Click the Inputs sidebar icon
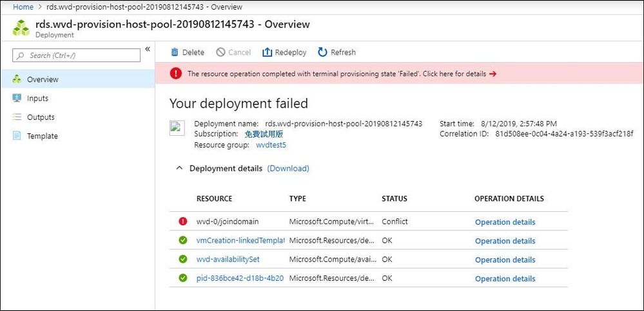 coord(17,98)
